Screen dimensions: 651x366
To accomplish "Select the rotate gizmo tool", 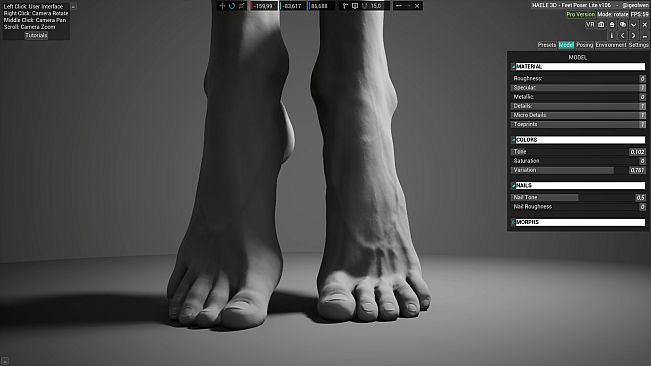I will pos(232,6).
